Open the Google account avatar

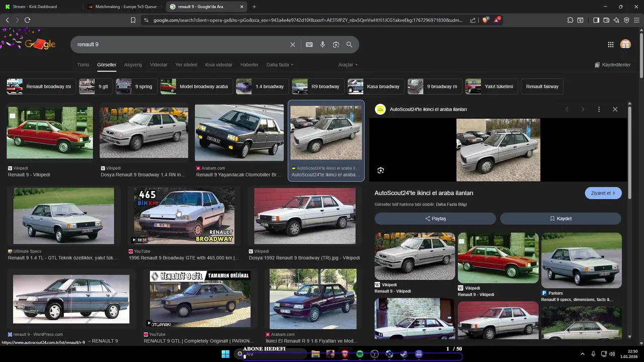(x=625, y=44)
